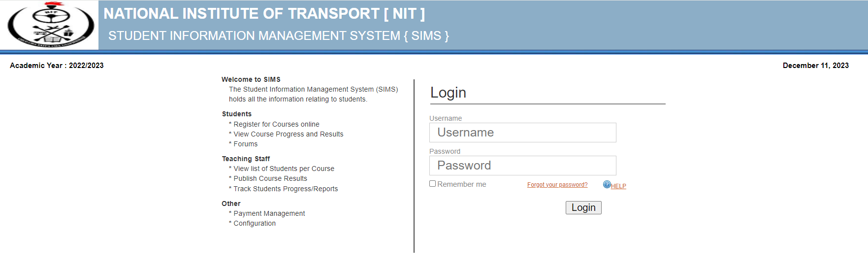Click the date December 11, 2023
Image resolution: width=868 pixels, height=271 pixels.
[815, 66]
